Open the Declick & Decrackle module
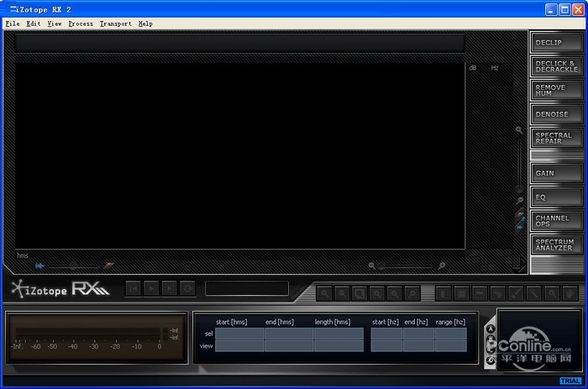Screen dimensions: 588x389 point(557,66)
